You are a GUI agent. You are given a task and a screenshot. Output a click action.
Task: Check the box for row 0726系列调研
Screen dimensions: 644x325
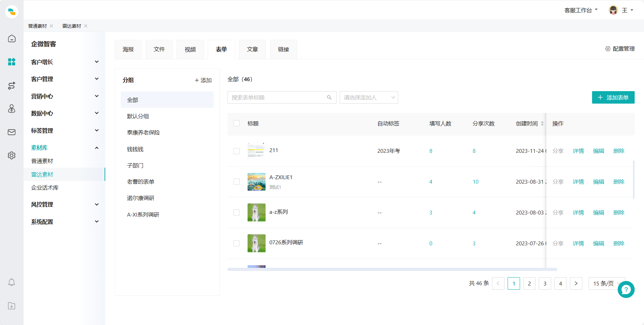click(x=236, y=243)
